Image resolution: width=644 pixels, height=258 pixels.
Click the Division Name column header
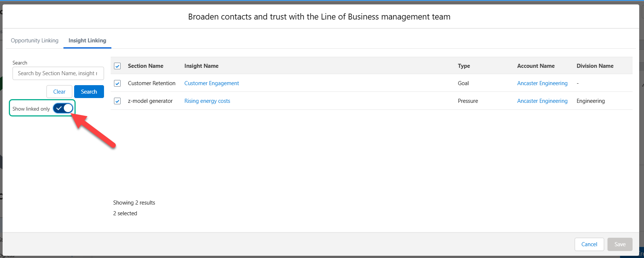[595, 66]
